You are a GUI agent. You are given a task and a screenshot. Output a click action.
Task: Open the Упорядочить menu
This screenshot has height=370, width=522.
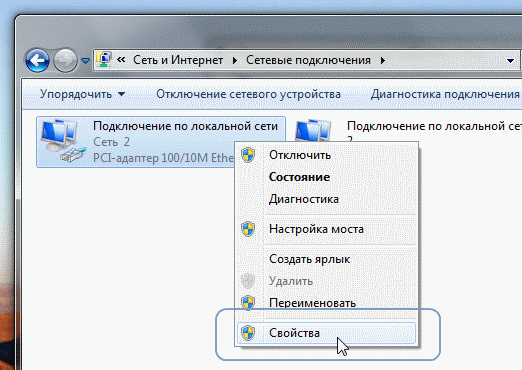83,94
